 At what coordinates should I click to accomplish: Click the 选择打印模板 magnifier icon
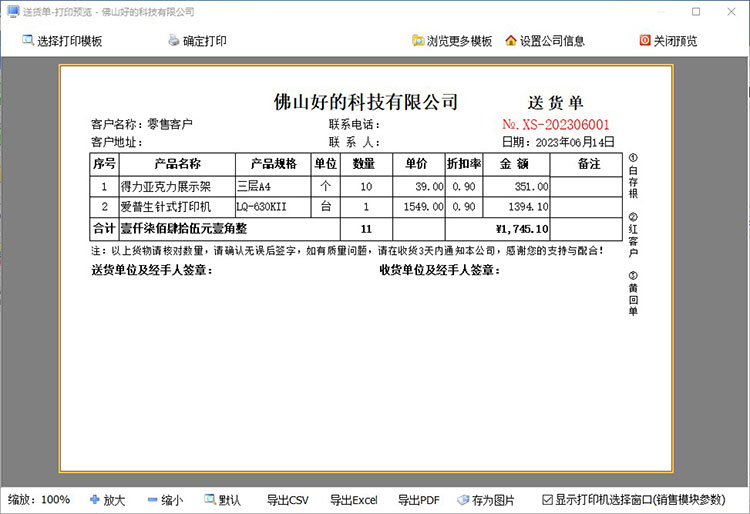(x=28, y=41)
